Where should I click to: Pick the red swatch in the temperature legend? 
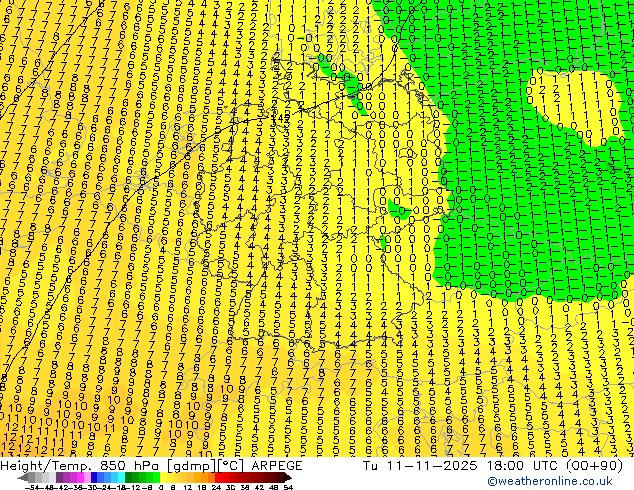[x=219, y=478]
